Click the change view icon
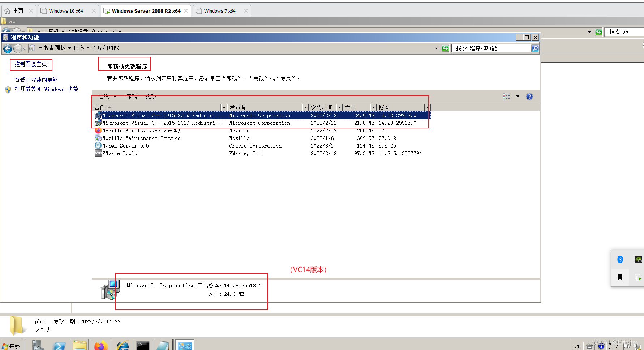The width and height of the screenshot is (644, 350). coord(506,97)
